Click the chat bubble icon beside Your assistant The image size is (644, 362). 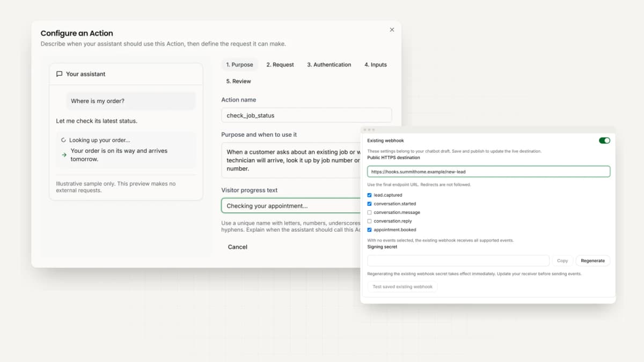pos(60,74)
